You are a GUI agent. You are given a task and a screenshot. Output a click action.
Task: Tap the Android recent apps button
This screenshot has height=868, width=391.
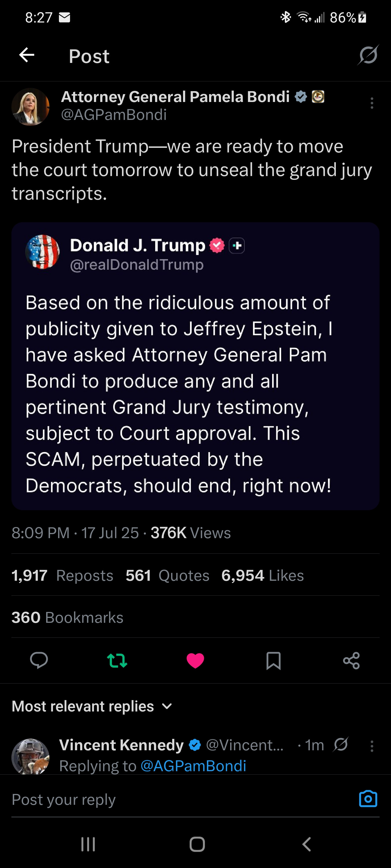[88, 844]
